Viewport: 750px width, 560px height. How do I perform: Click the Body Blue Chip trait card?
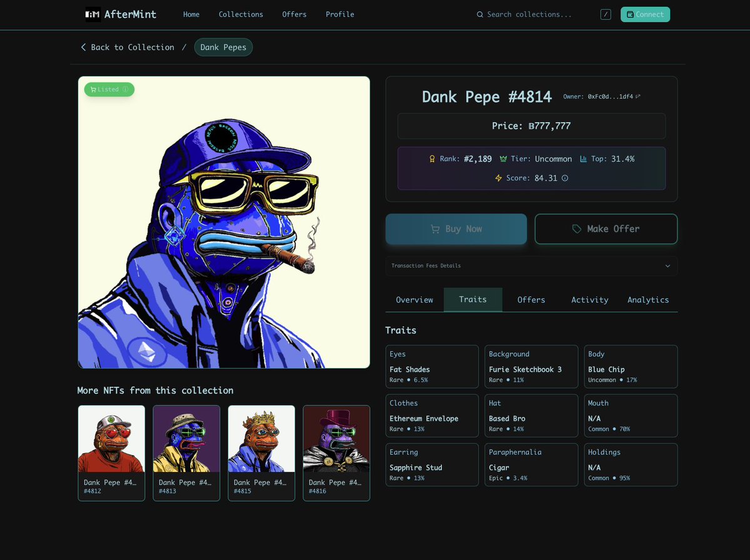[631, 367]
